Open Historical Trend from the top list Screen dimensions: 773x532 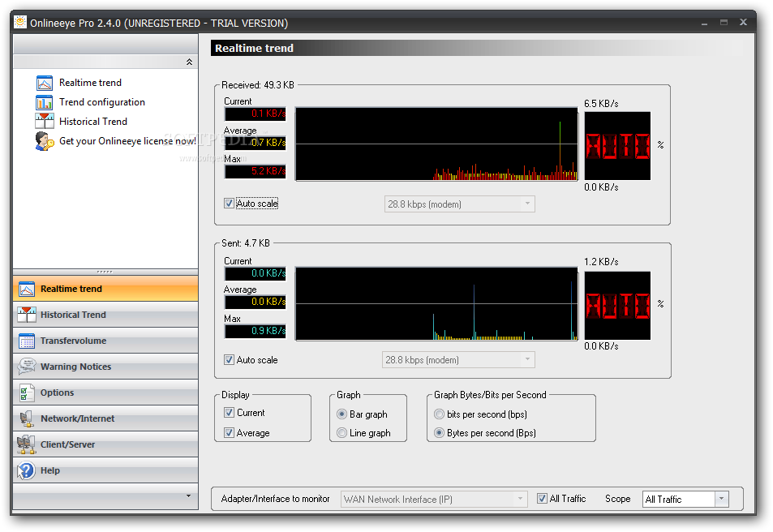[93, 122]
